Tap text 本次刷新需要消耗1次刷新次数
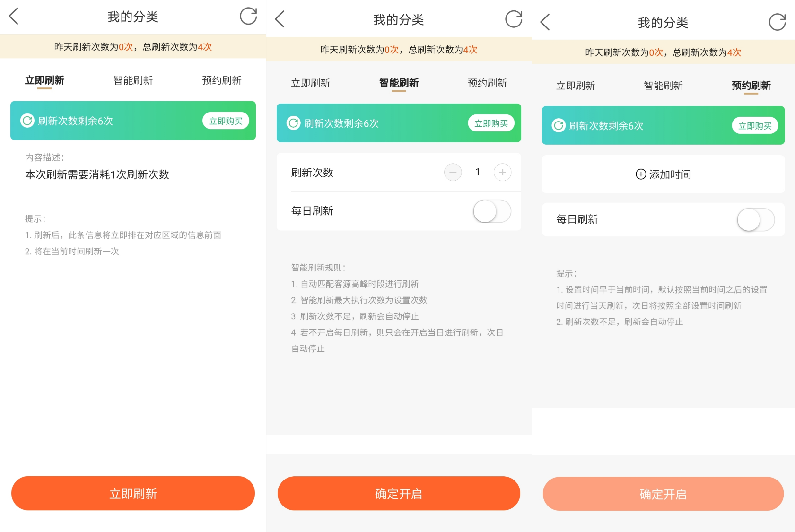Image resolution: width=795 pixels, height=532 pixels. tap(97, 174)
